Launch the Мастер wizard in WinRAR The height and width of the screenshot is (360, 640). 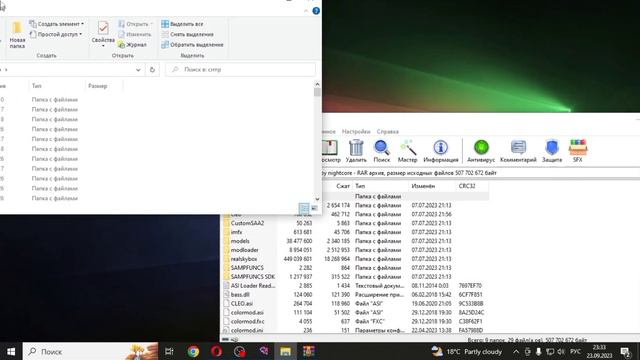407,151
